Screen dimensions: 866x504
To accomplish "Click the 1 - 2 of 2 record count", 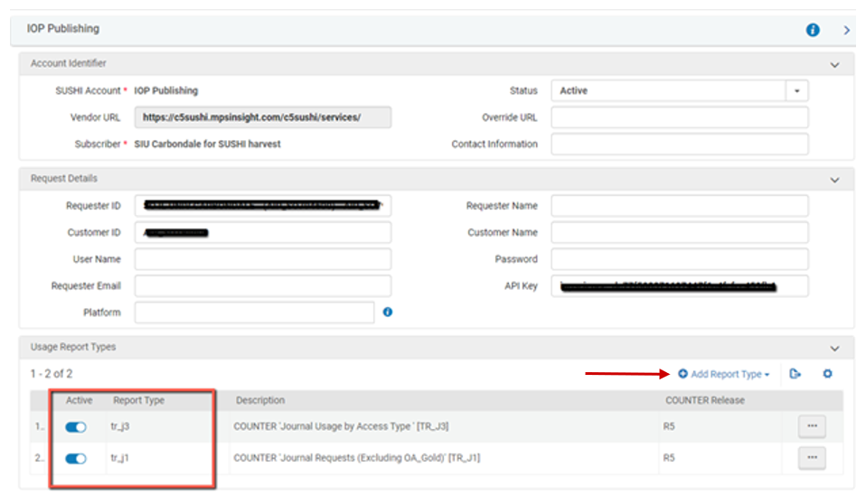I will pyautogui.click(x=52, y=374).
